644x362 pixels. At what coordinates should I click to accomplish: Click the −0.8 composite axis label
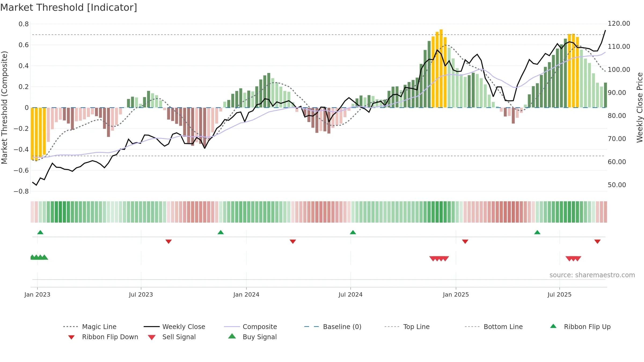[x=21, y=191]
